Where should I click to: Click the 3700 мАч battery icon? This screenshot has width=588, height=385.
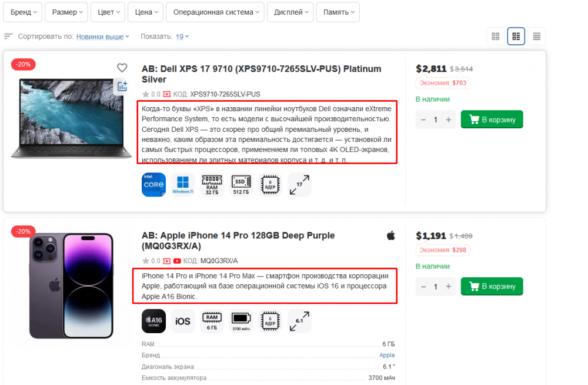241,321
